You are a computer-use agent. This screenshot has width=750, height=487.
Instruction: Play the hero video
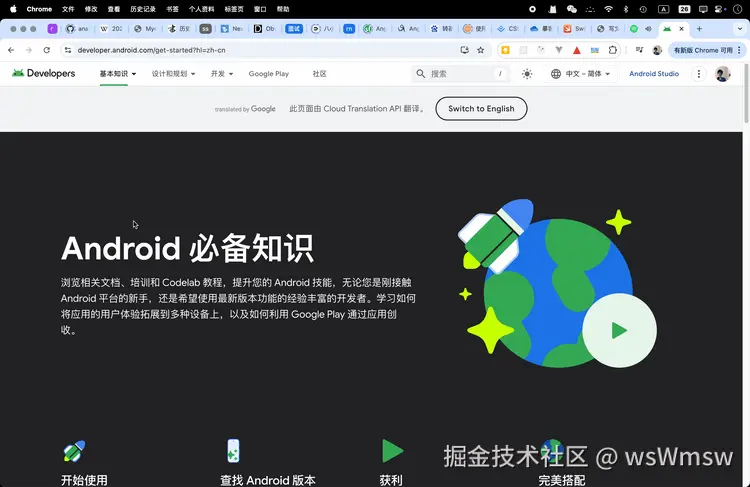[619, 330]
